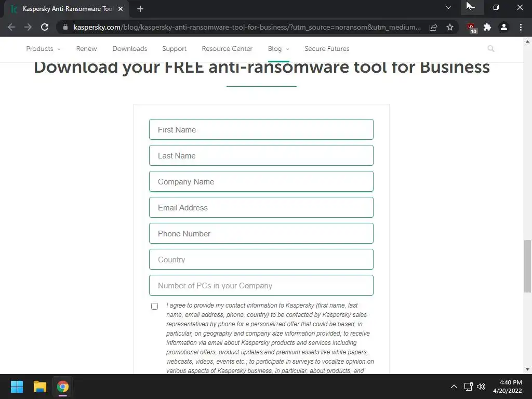Go forward with the forward arrow
This screenshot has width=532, height=399.
click(x=28, y=27)
